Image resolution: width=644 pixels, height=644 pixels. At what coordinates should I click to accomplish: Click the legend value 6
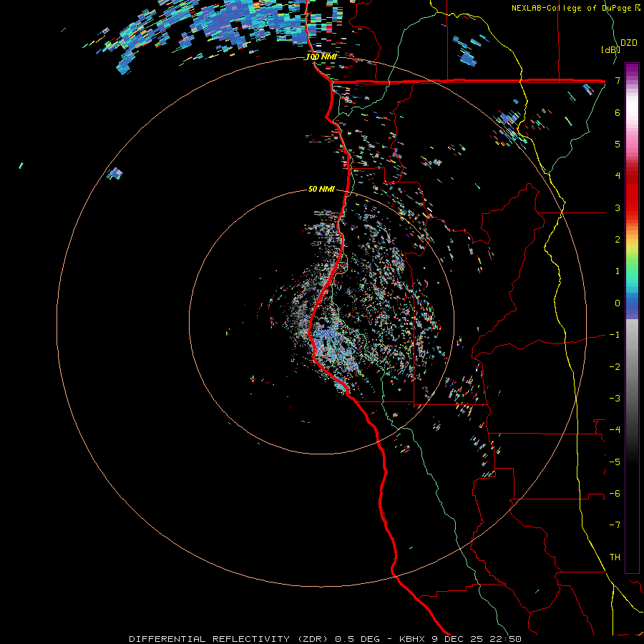coord(618,112)
